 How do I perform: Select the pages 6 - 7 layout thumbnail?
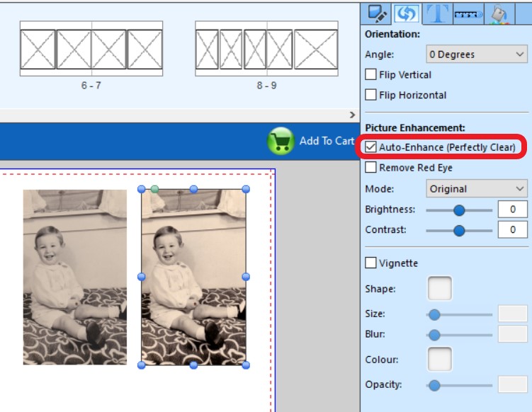point(91,48)
